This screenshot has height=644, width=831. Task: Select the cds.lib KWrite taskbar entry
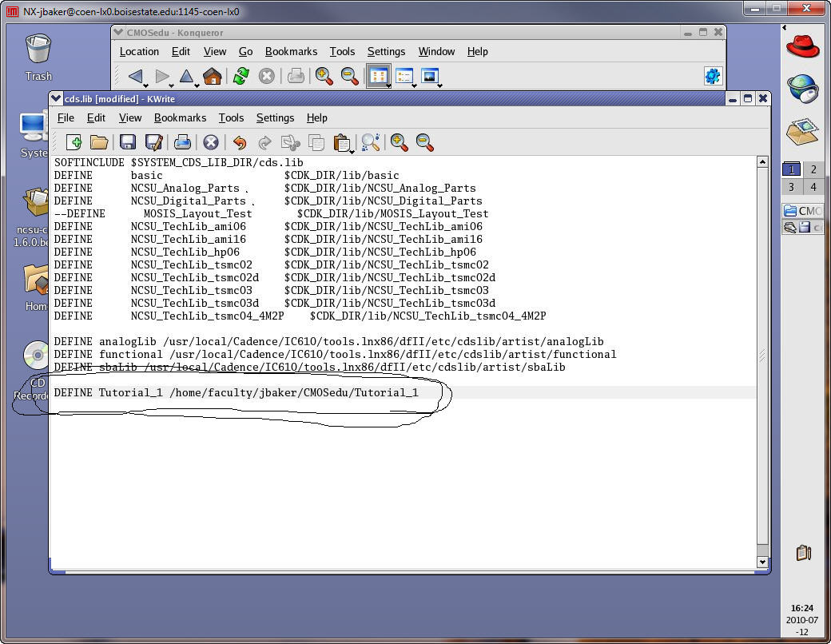[802, 228]
